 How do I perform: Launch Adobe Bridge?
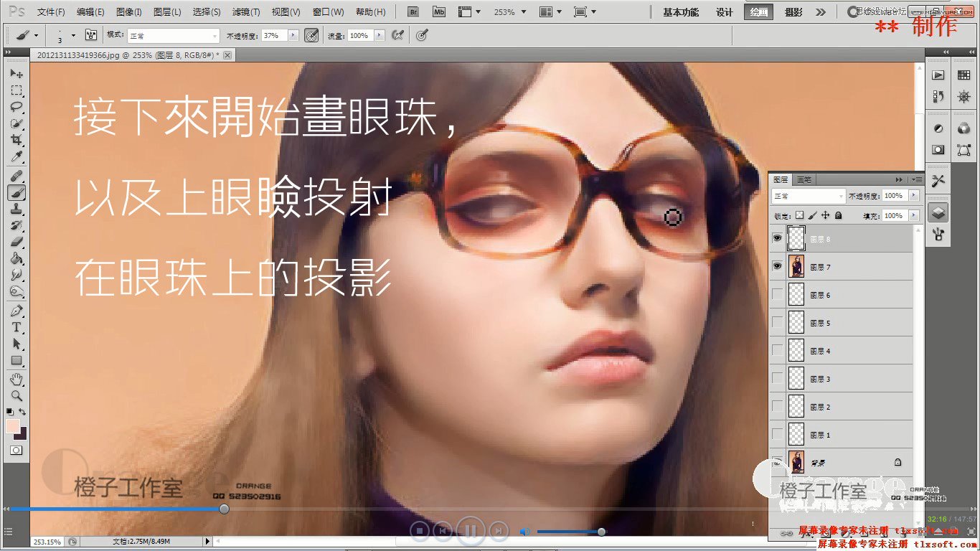coord(413,12)
